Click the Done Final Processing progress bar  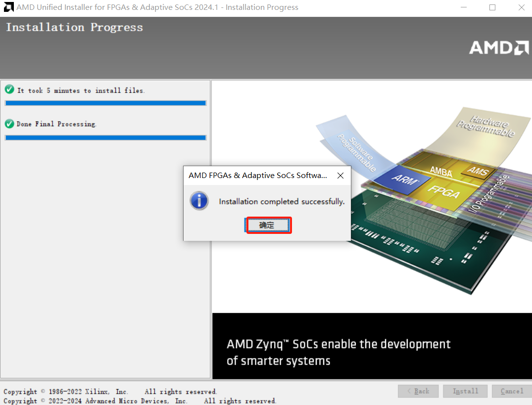(x=105, y=137)
